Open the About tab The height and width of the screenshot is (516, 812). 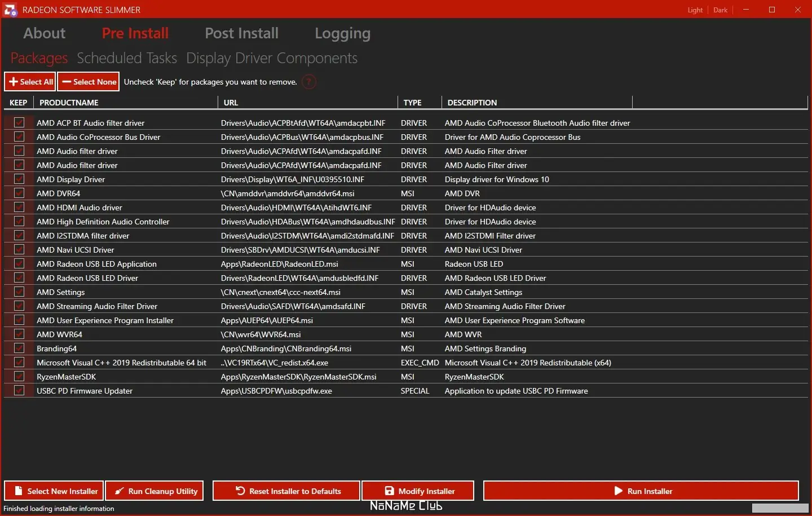coord(45,33)
